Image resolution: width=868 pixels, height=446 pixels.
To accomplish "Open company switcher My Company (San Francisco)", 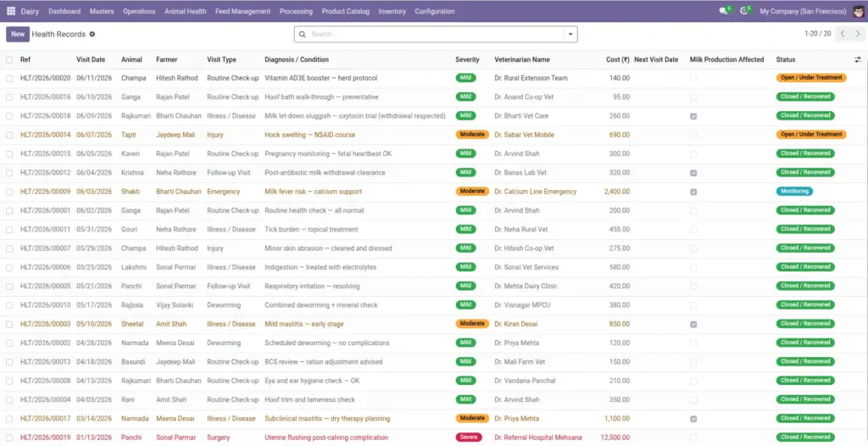I will pos(803,11).
